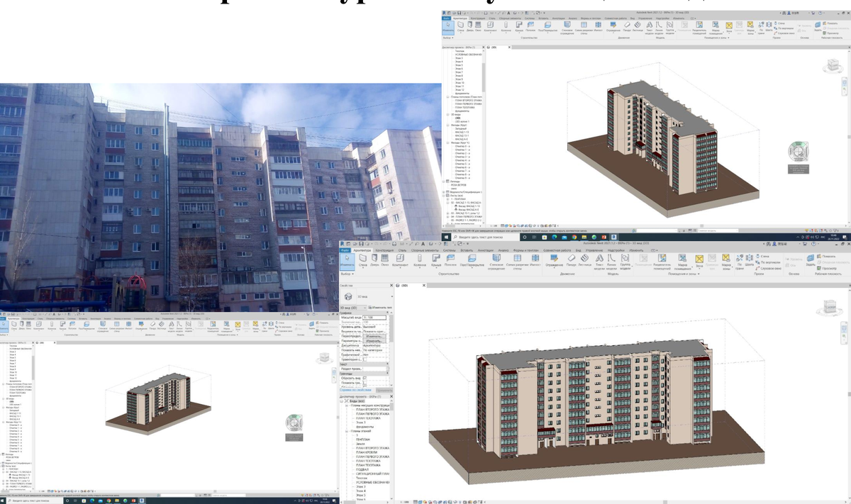Select the Задать work plane tool in the Revit window with Properties palette
Viewport: 851px width, 504px height.
pyautogui.click(x=810, y=261)
